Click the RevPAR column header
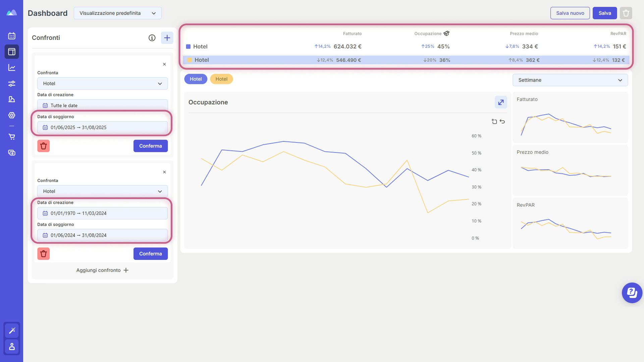 618,34
